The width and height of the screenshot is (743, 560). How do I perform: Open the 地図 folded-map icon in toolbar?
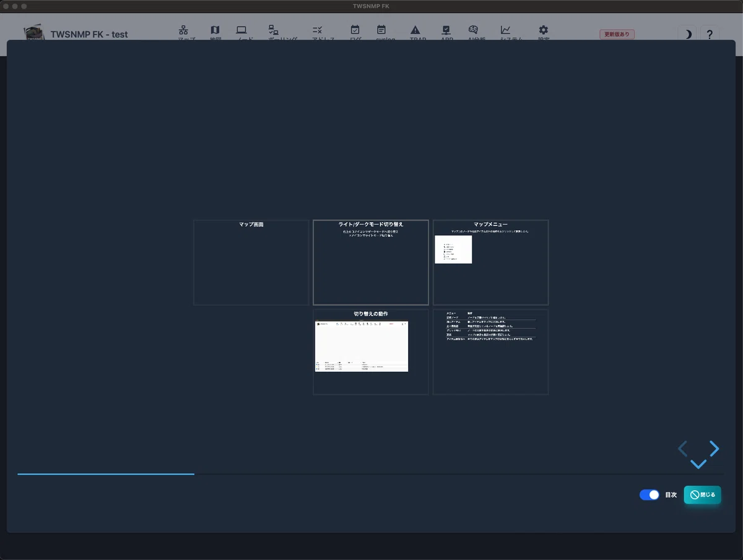(x=215, y=30)
